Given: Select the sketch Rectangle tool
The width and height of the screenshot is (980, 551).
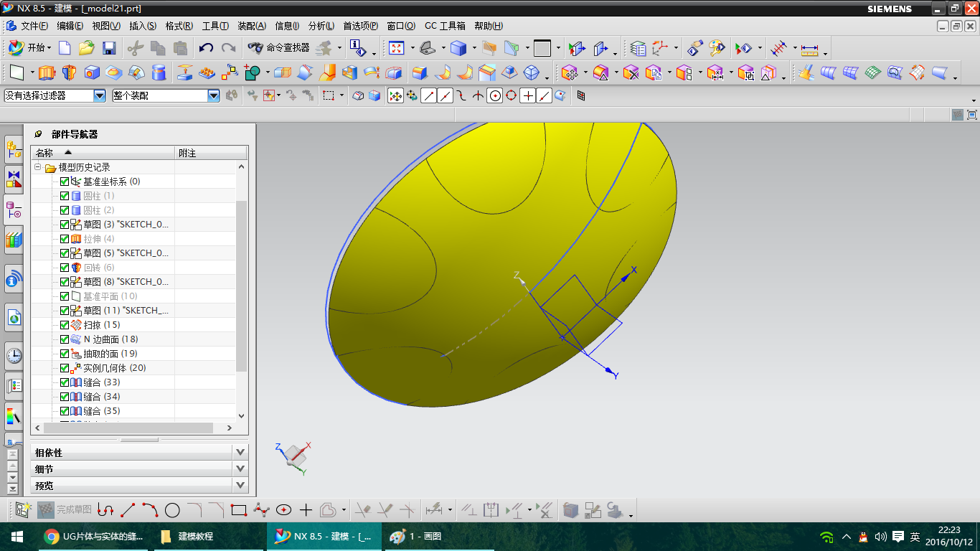Looking at the screenshot, I should pyautogui.click(x=239, y=510).
